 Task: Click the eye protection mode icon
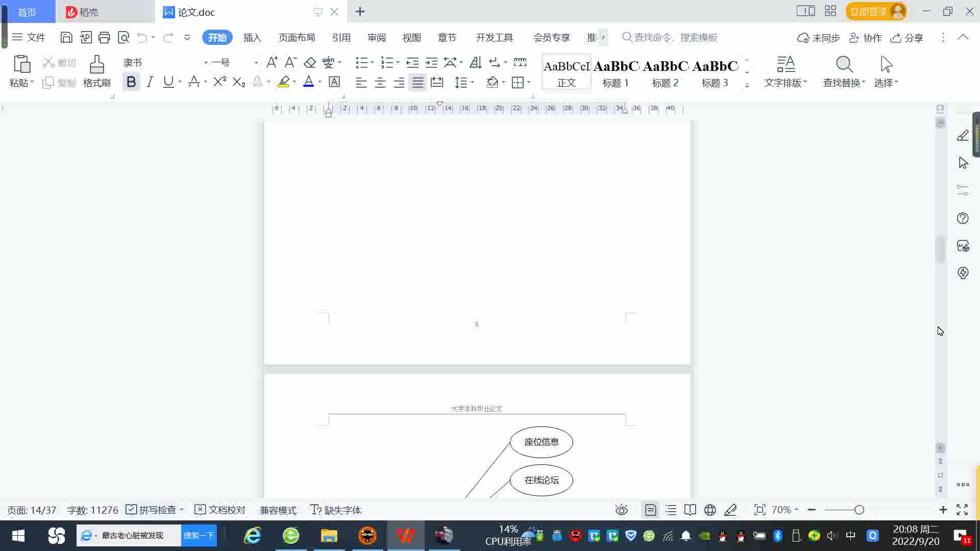621,510
